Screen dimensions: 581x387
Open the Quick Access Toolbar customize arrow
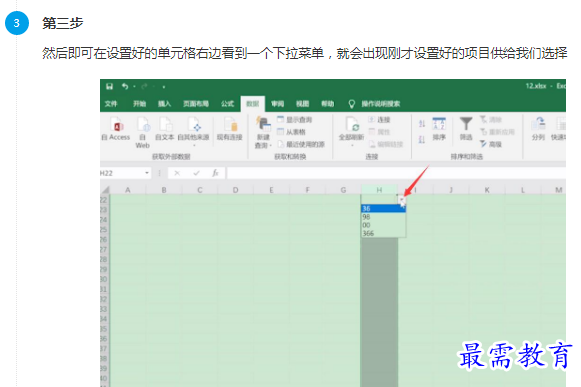163,87
